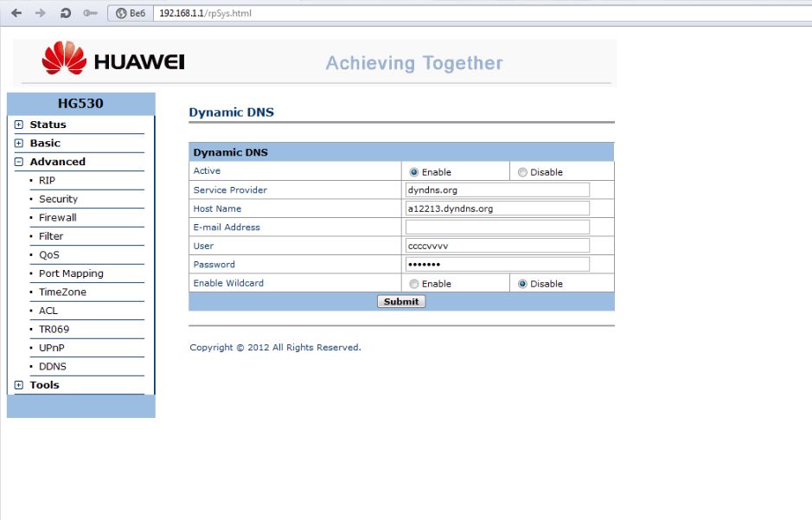Click the E-mail Address label
Image resolution: width=812 pixels, height=520 pixels.
click(227, 228)
